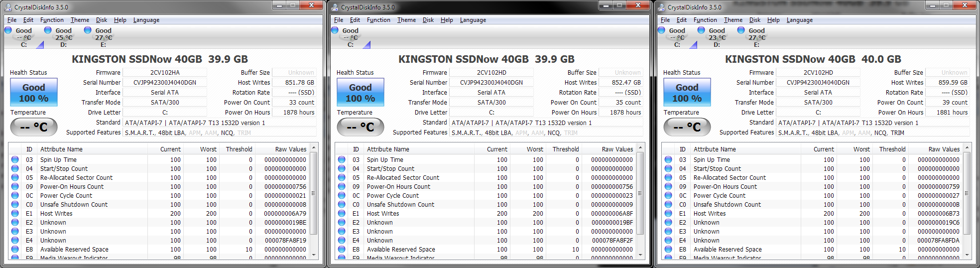The image size is (980, 268).
Task: Click CrystalDiskInfo title icon in left window
Action: click(8, 7)
